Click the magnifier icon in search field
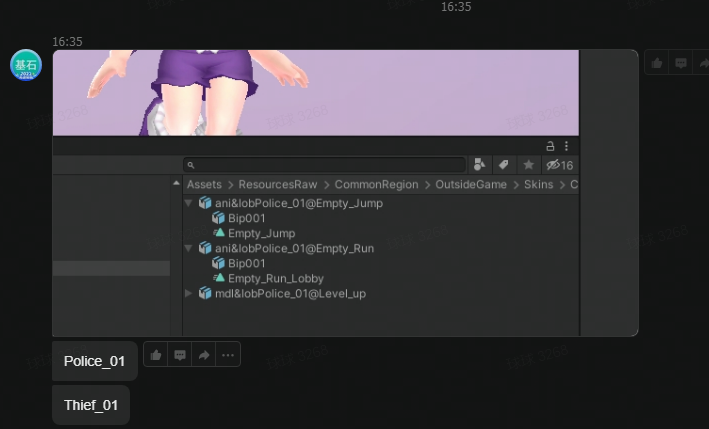The height and width of the screenshot is (429, 709). pyautogui.click(x=191, y=165)
